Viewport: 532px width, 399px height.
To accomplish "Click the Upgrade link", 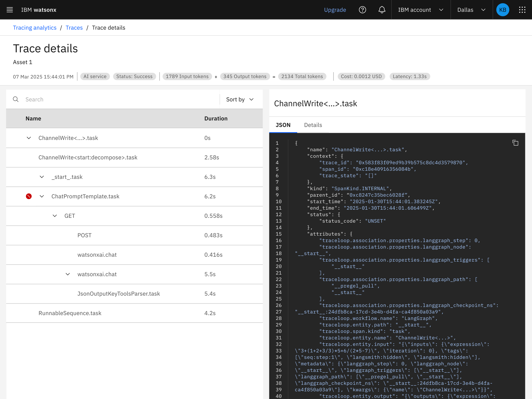I will pyautogui.click(x=335, y=10).
